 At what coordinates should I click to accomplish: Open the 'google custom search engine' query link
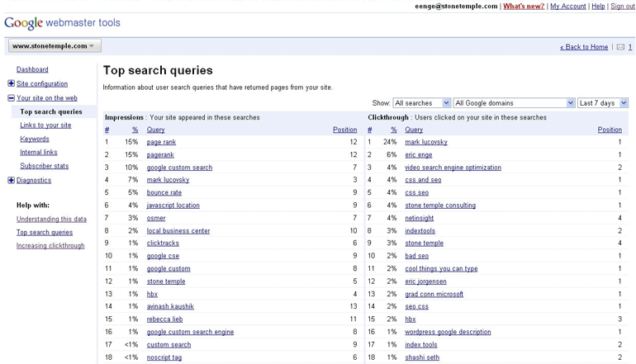tap(190, 332)
